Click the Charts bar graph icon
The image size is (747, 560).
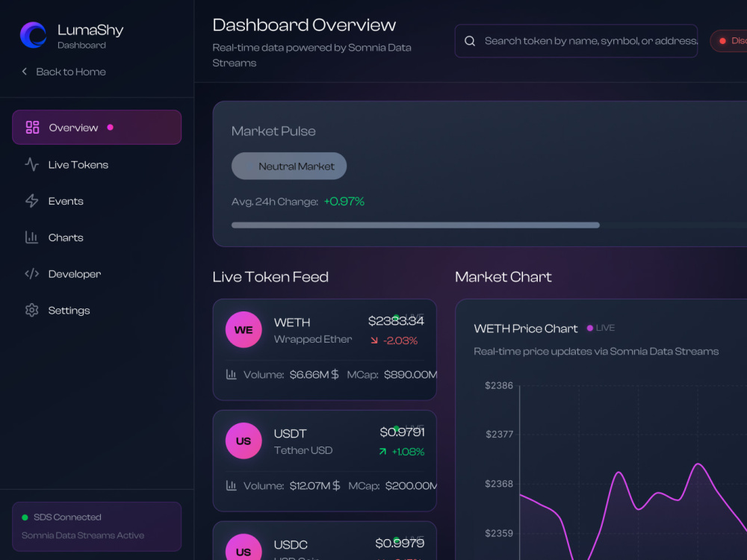coord(32,237)
